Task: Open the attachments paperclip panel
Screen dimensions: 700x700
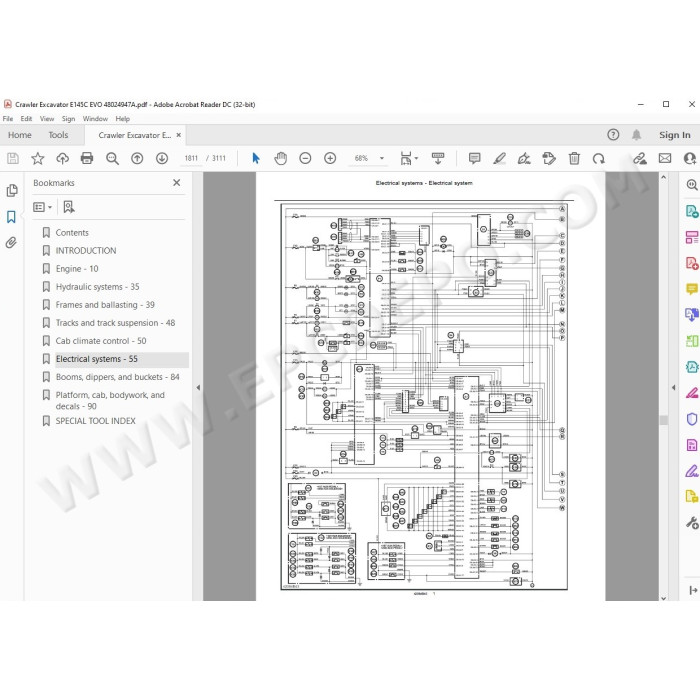Action: tap(12, 242)
